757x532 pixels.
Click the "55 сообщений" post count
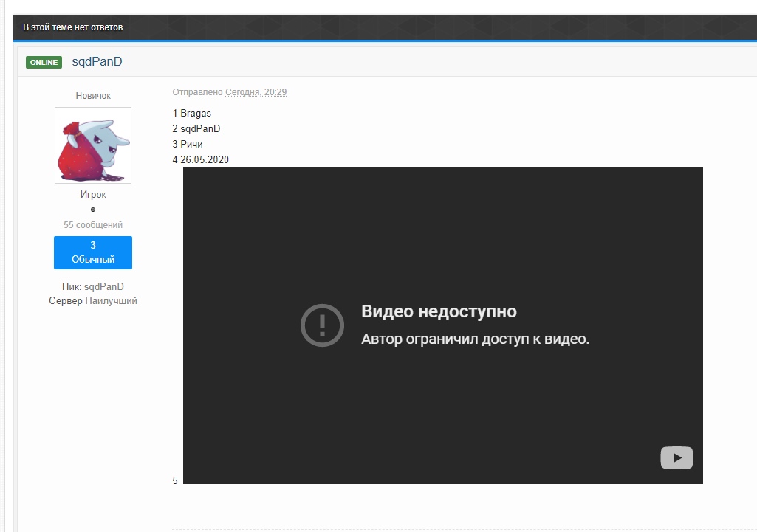tap(93, 225)
